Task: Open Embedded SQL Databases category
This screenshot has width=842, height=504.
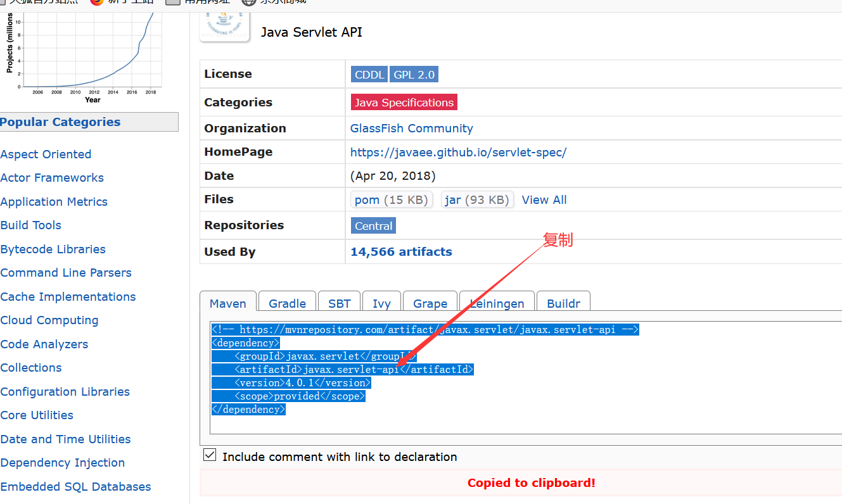Action: point(76,487)
